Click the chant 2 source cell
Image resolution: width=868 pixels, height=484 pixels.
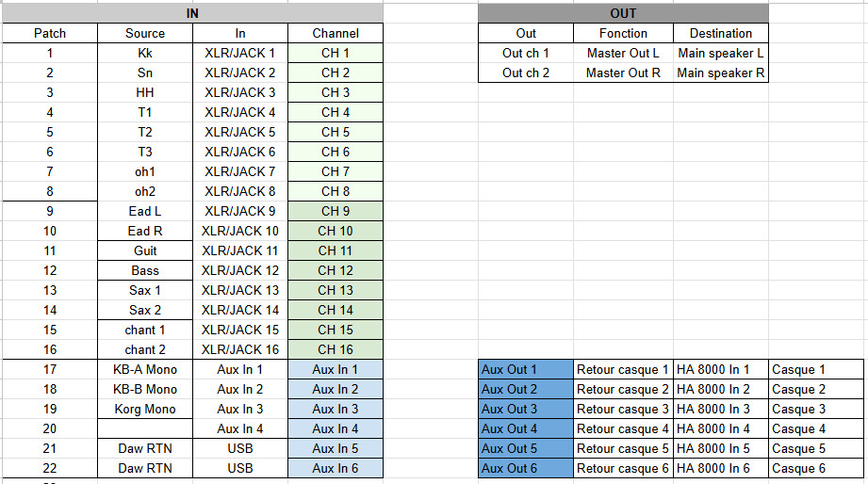(x=145, y=349)
